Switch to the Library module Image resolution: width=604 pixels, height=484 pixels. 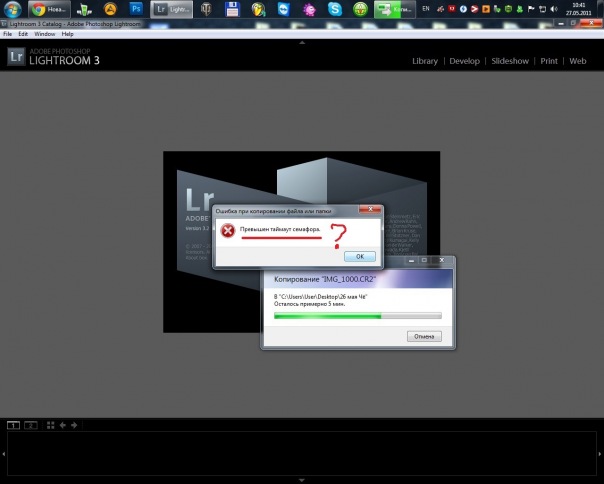(x=425, y=61)
